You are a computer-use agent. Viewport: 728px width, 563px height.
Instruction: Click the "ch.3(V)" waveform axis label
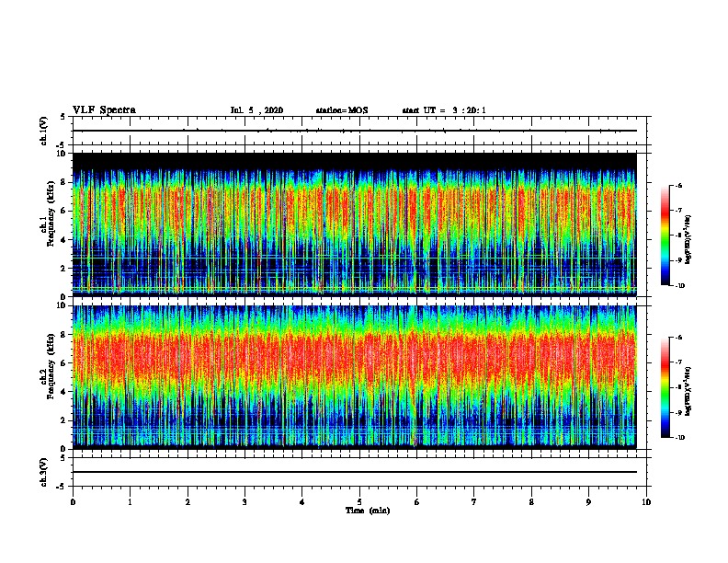43,472
